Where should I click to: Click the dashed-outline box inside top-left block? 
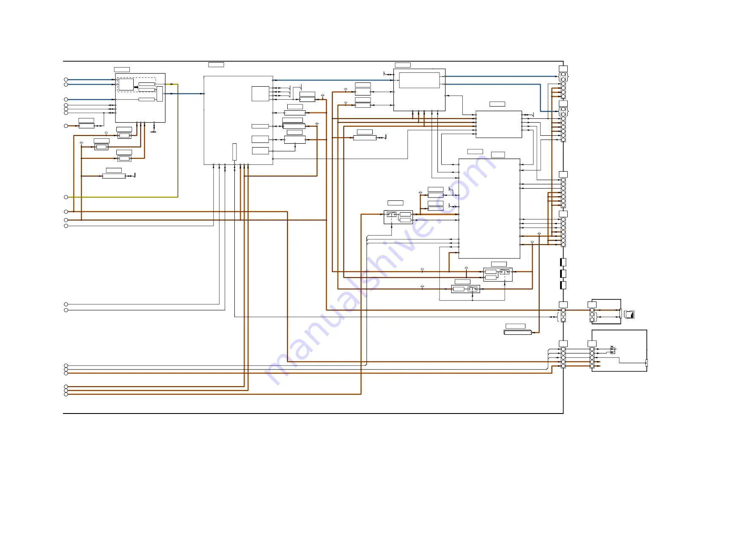[x=136, y=85]
